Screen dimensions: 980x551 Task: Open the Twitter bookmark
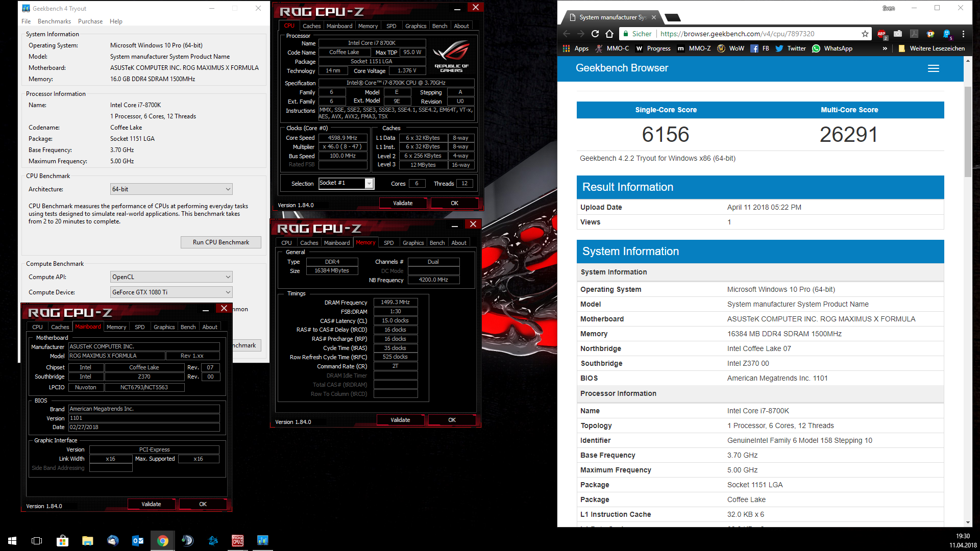(x=791, y=48)
